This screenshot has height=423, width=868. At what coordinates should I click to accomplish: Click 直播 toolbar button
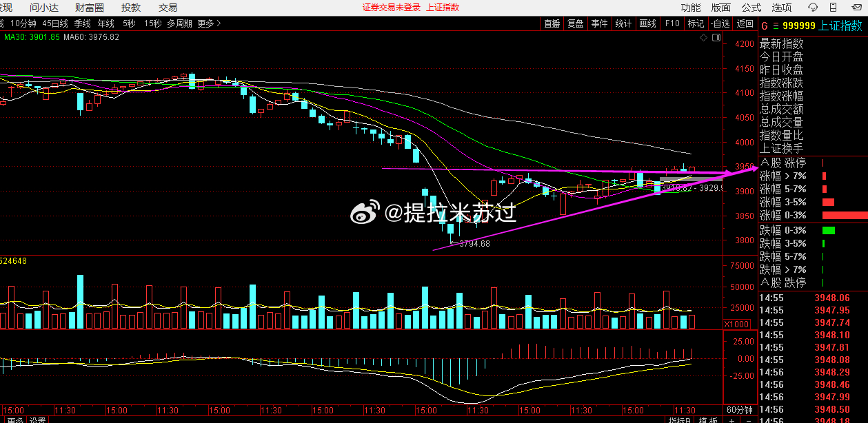pos(552,23)
